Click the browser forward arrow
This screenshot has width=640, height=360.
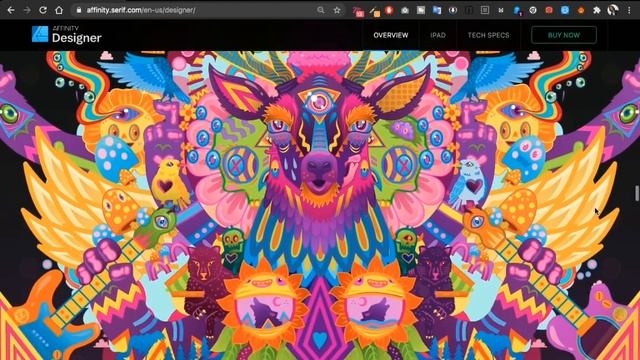27,10
